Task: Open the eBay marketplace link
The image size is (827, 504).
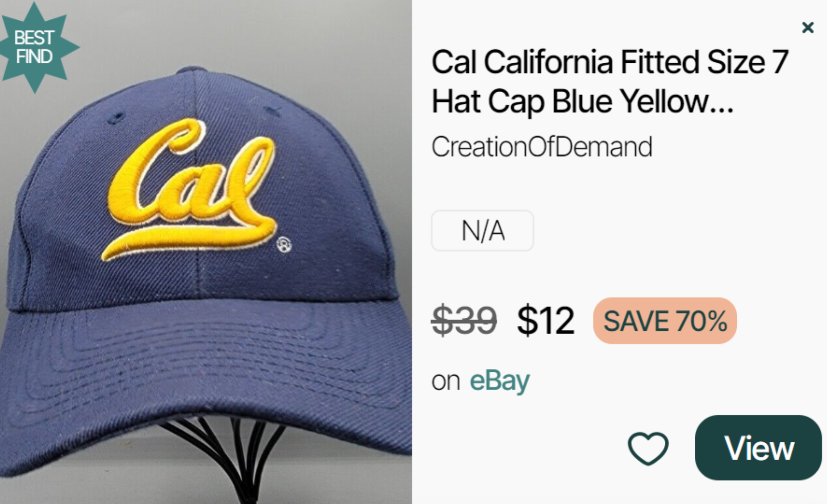Action: tap(500, 381)
